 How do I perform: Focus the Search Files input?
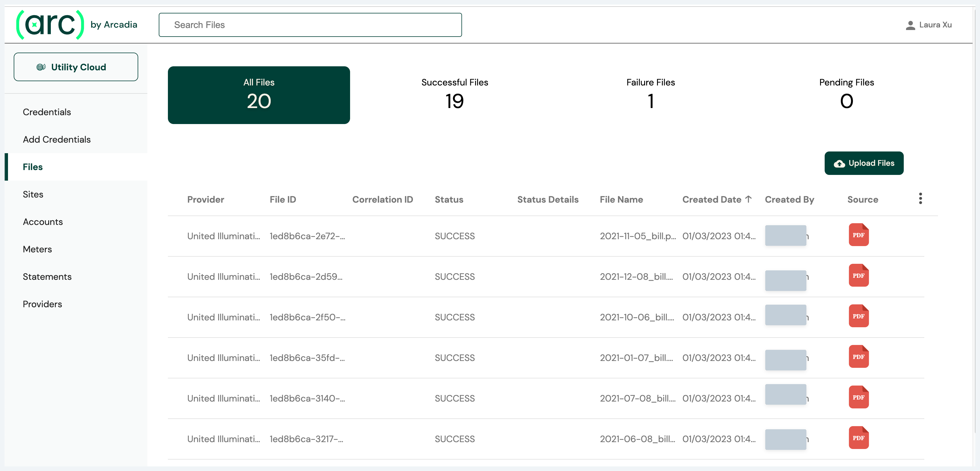(310, 25)
